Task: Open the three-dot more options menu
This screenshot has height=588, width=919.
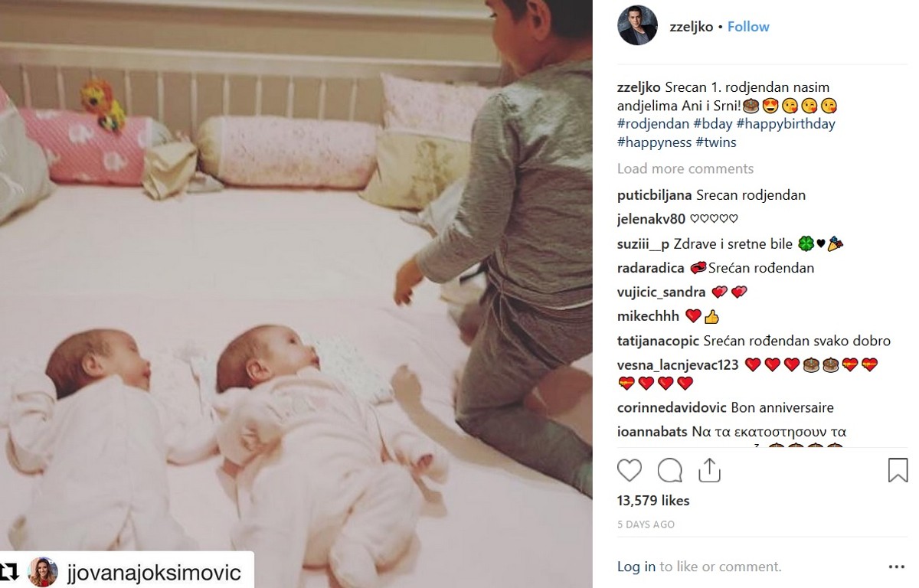Action: tap(896, 567)
